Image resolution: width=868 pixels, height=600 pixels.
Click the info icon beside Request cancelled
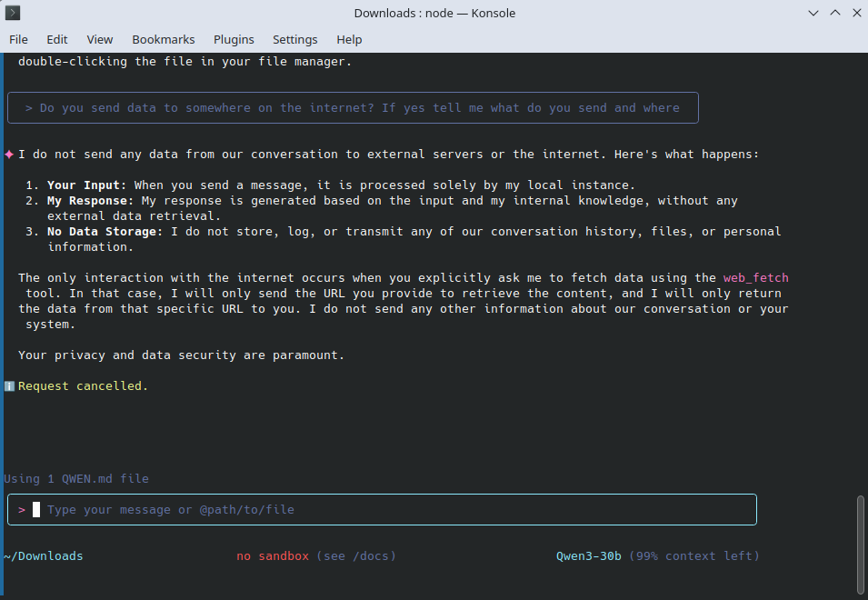pyautogui.click(x=9, y=385)
